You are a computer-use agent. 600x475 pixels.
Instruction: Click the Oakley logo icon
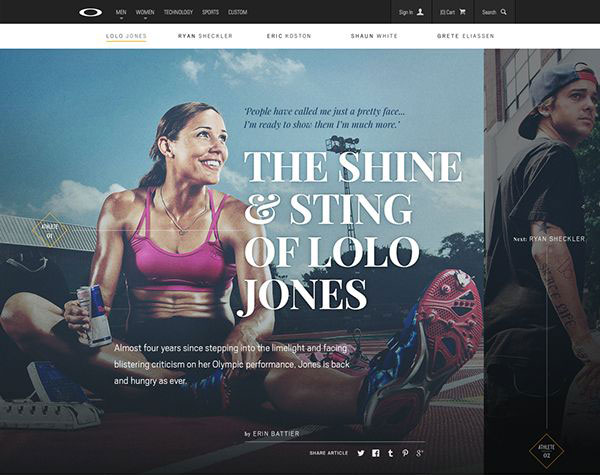91,13
